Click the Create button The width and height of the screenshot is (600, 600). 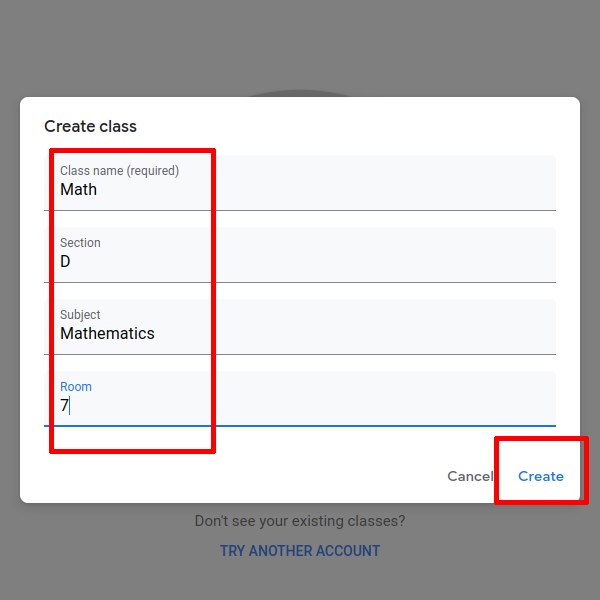540,476
